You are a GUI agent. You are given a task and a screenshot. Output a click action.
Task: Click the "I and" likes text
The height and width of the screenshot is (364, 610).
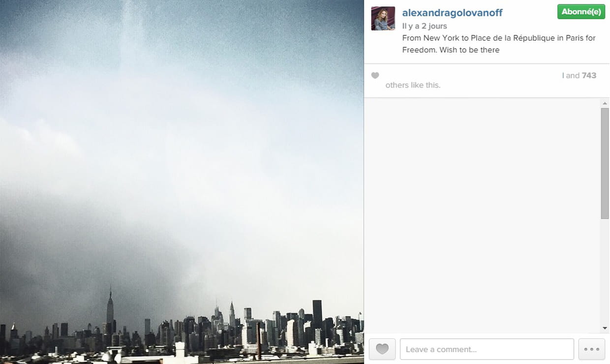coord(571,75)
